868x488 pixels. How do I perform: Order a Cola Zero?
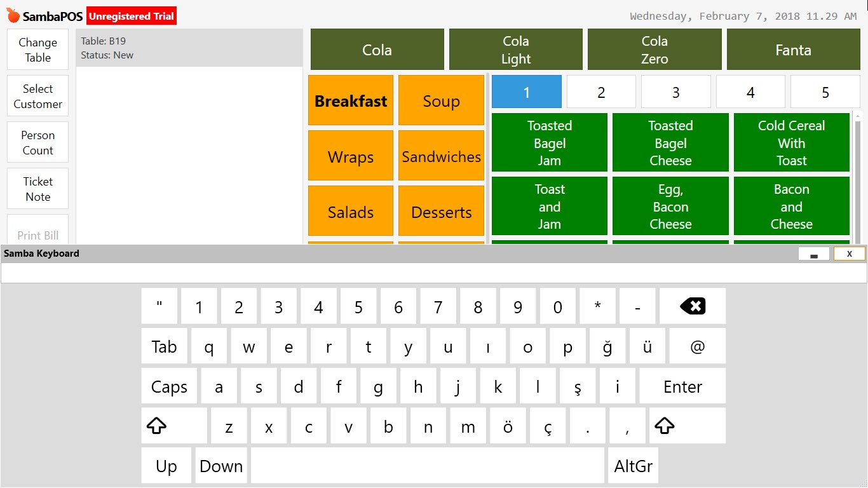(x=654, y=49)
